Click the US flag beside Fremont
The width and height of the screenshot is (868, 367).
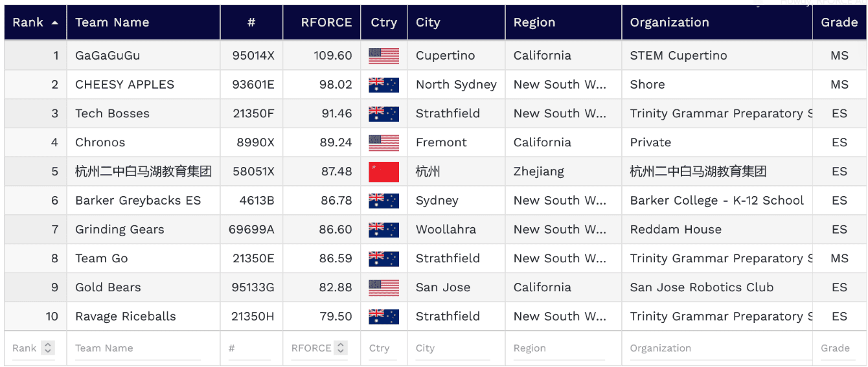point(383,142)
